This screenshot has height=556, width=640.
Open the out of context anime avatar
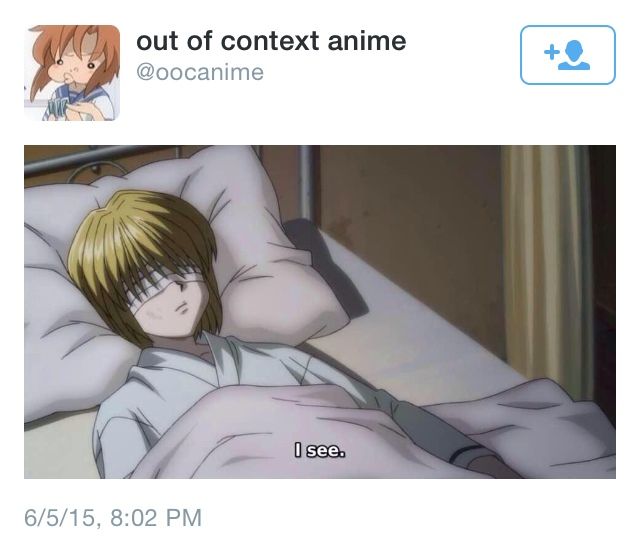click(x=72, y=73)
